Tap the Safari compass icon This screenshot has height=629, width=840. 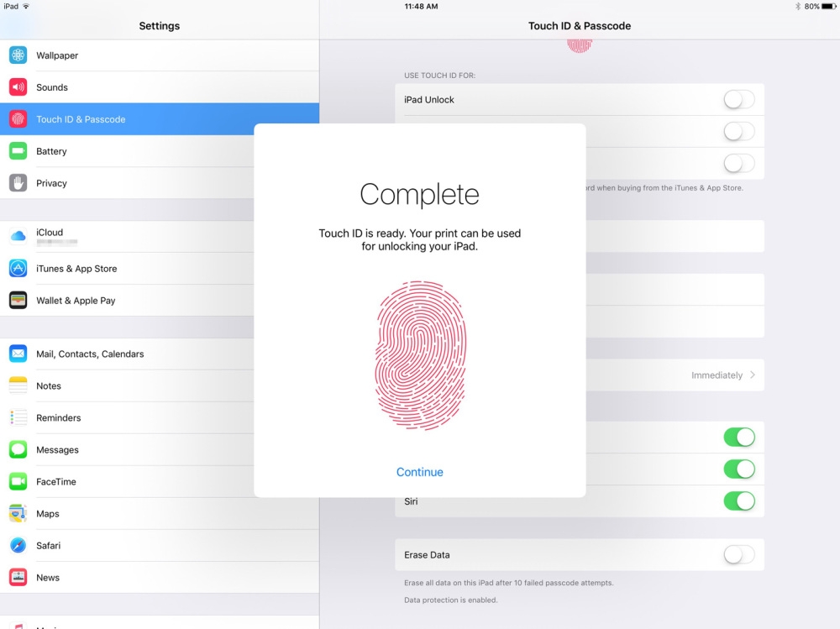point(18,545)
